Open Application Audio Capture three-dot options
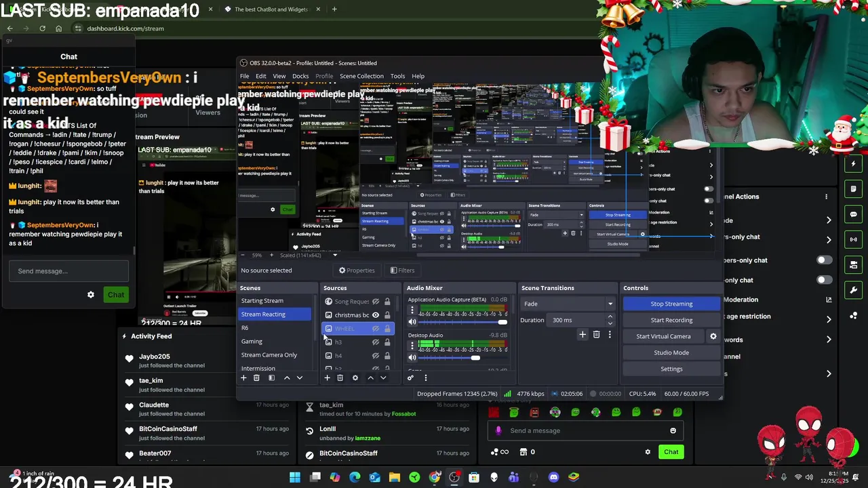The image size is (868, 488). (412, 310)
